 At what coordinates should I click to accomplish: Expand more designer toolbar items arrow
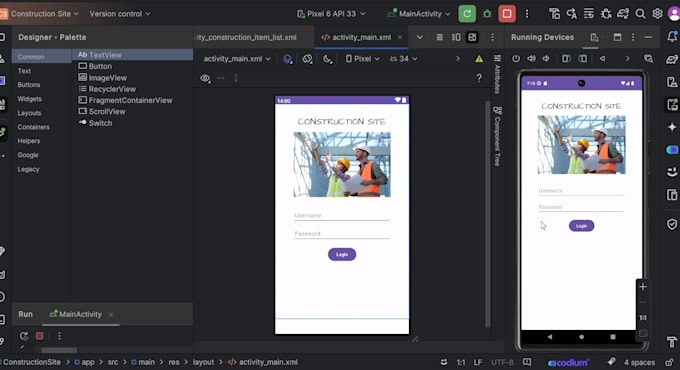458,59
